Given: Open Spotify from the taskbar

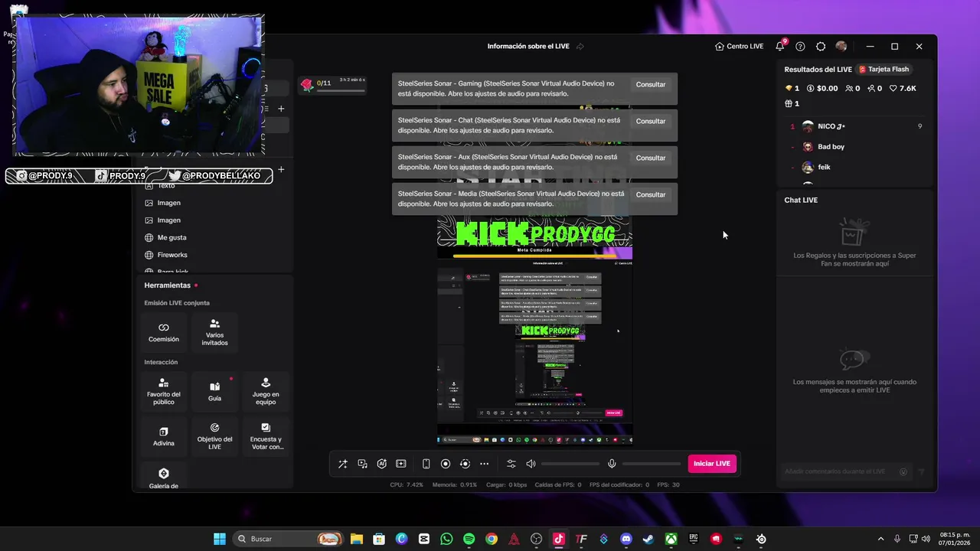Looking at the screenshot, I should coord(469,539).
